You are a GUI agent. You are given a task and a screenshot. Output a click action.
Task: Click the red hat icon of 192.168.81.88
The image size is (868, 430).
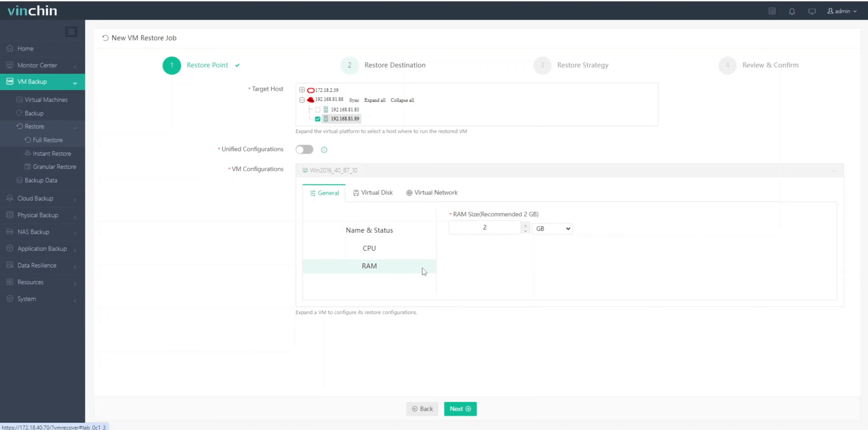coord(311,100)
